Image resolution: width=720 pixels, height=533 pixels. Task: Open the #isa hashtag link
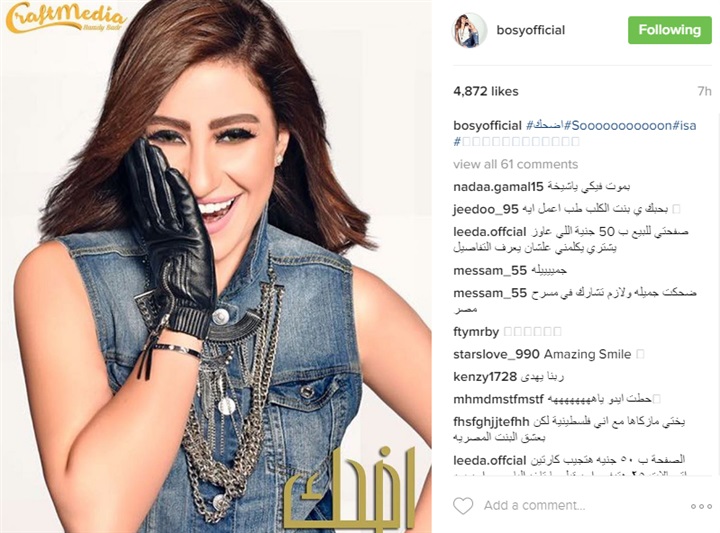[684, 125]
